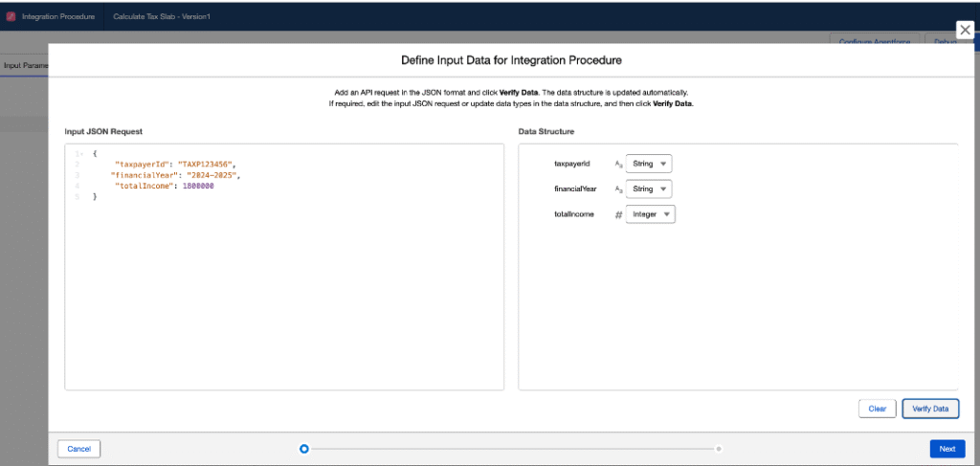Open the Calculate Tax Slab - Version1 tab
The image size is (980, 466).
[x=161, y=17]
